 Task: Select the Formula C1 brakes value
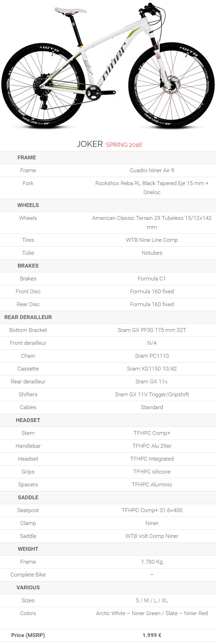click(152, 279)
